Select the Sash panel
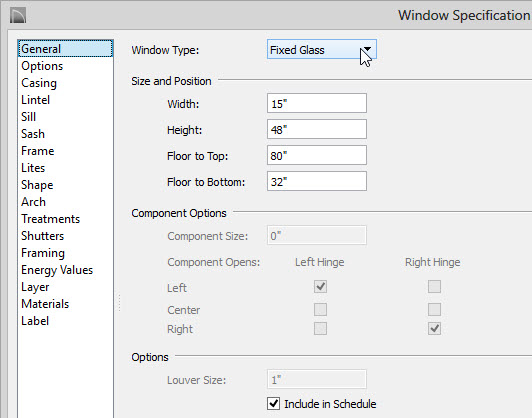Viewport: 532px width, 418px height. point(33,134)
